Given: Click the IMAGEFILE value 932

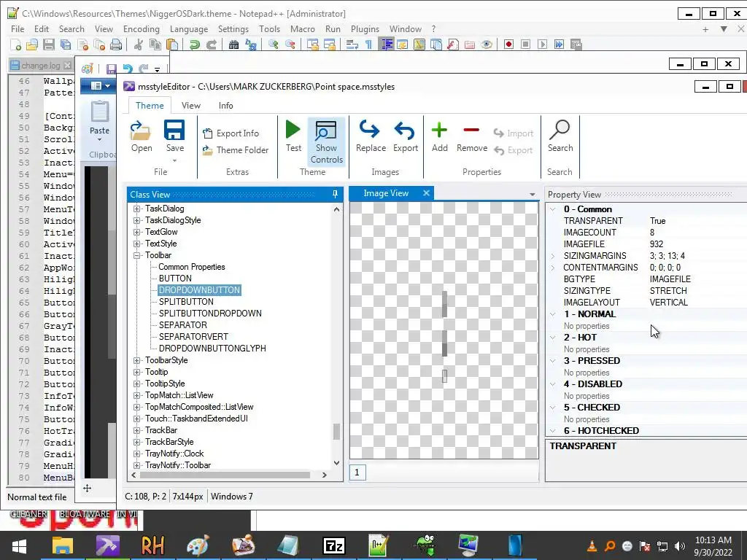Looking at the screenshot, I should (656, 244).
